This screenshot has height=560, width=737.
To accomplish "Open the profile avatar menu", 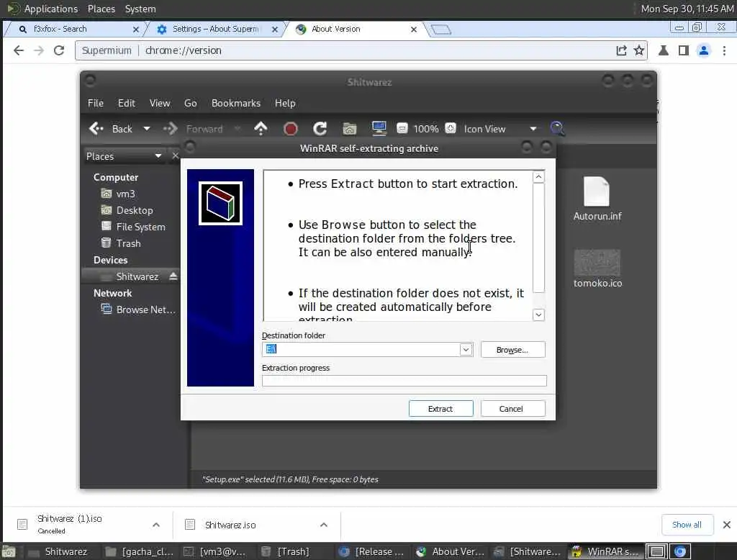I will pos(704,50).
